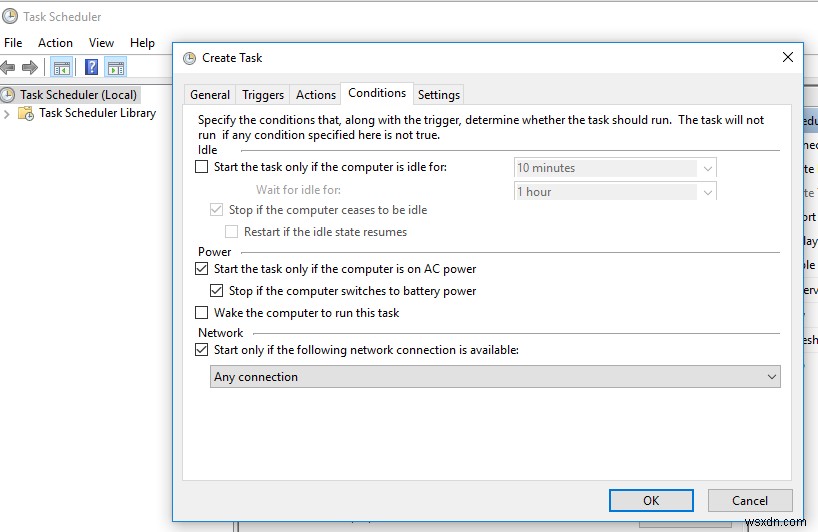Open the View menu

(101, 43)
